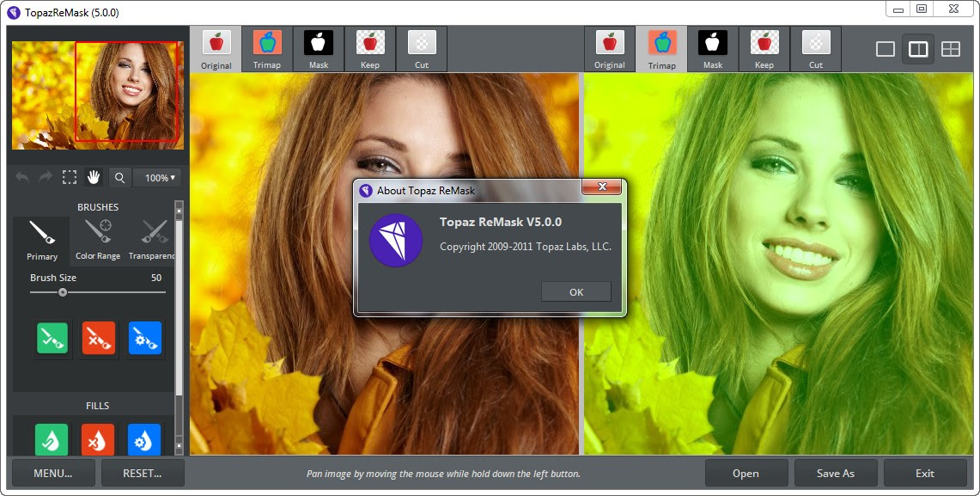Click the TopazReMask title bar icon
980x496 pixels.
pyautogui.click(x=14, y=13)
